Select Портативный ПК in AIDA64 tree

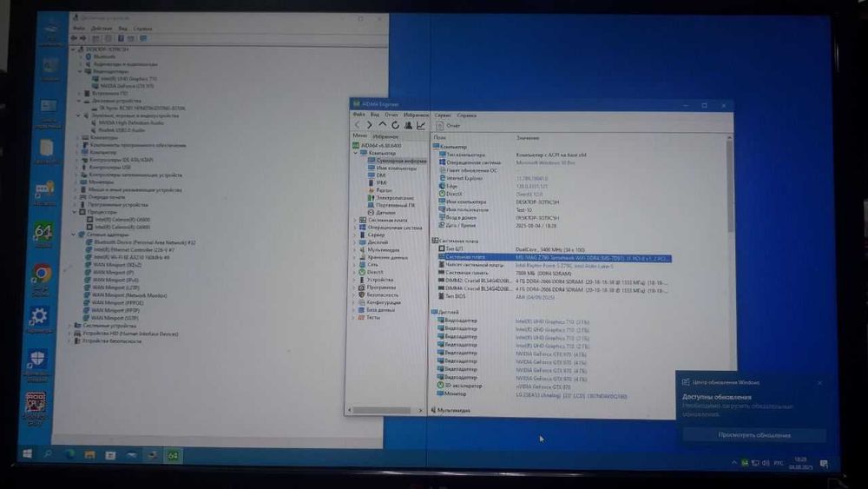[391, 205]
